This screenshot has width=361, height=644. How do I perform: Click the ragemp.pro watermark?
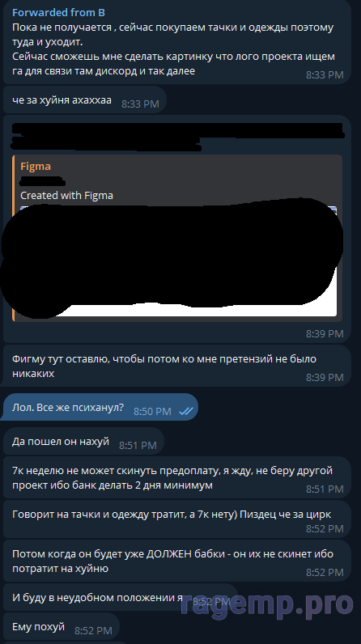266,604
